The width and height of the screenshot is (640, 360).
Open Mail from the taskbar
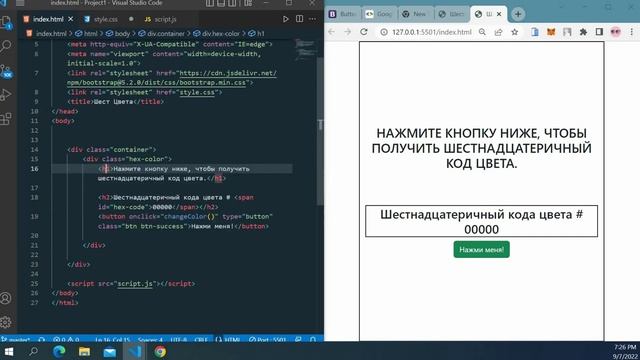click(x=109, y=351)
